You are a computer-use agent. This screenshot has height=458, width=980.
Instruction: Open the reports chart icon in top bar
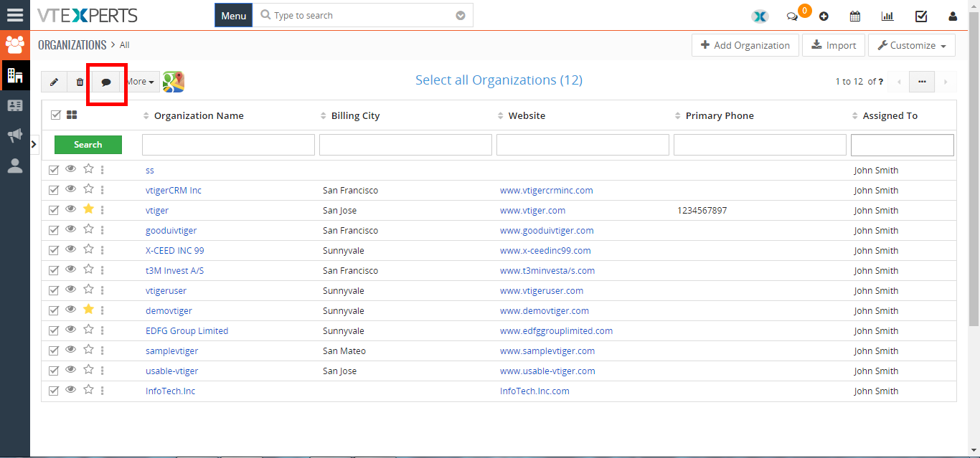click(887, 16)
